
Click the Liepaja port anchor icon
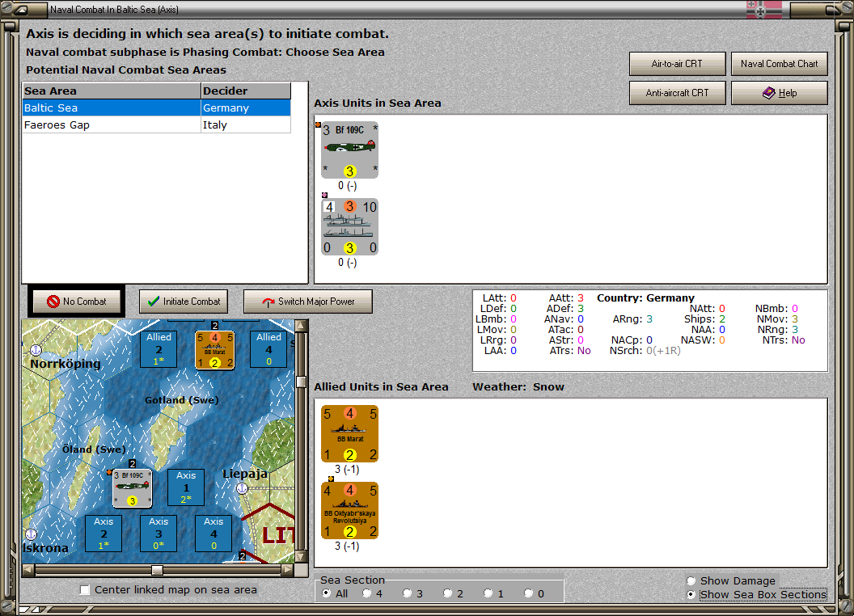click(242, 488)
